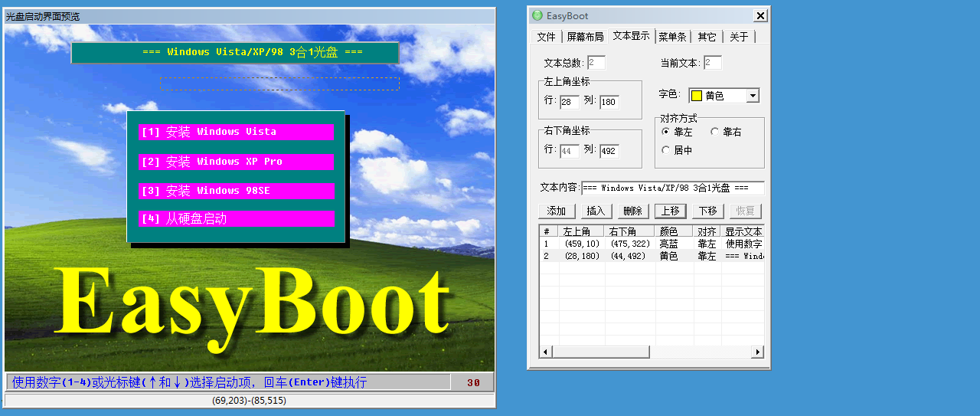The image size is (980, 416).
Task: Click the dashed text box in the preview
Action: tap(279, 84)
